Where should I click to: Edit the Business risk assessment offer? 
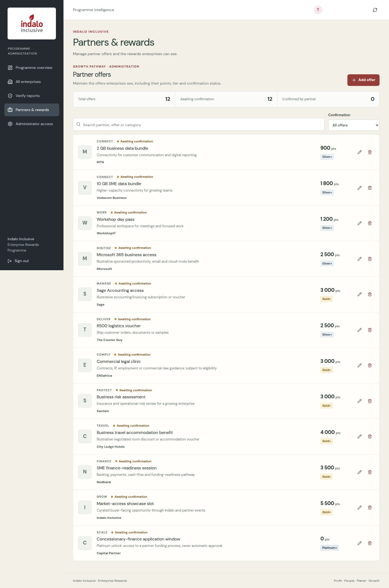[x=360, y=401]
